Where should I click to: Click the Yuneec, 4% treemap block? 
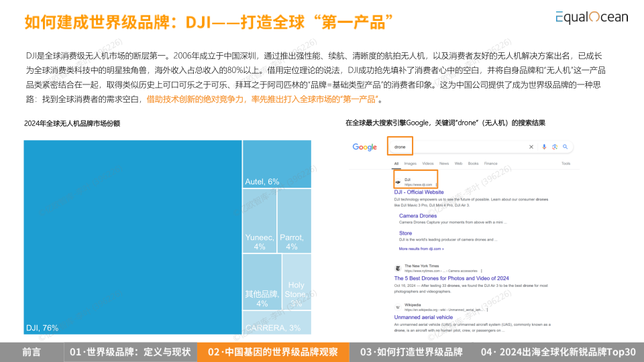(260, 221)
